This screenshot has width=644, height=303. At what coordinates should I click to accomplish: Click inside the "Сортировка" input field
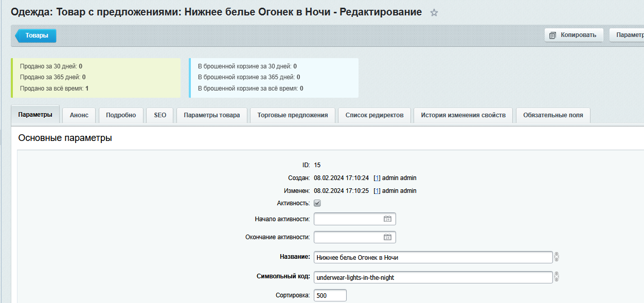point(330,295)
